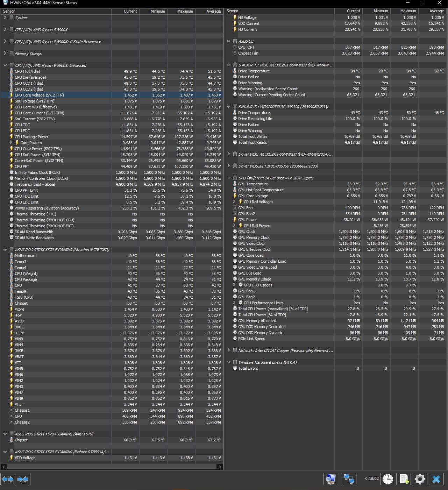Click the monitor tray display icon
The image size is (448, 490).
pos(330,479)
